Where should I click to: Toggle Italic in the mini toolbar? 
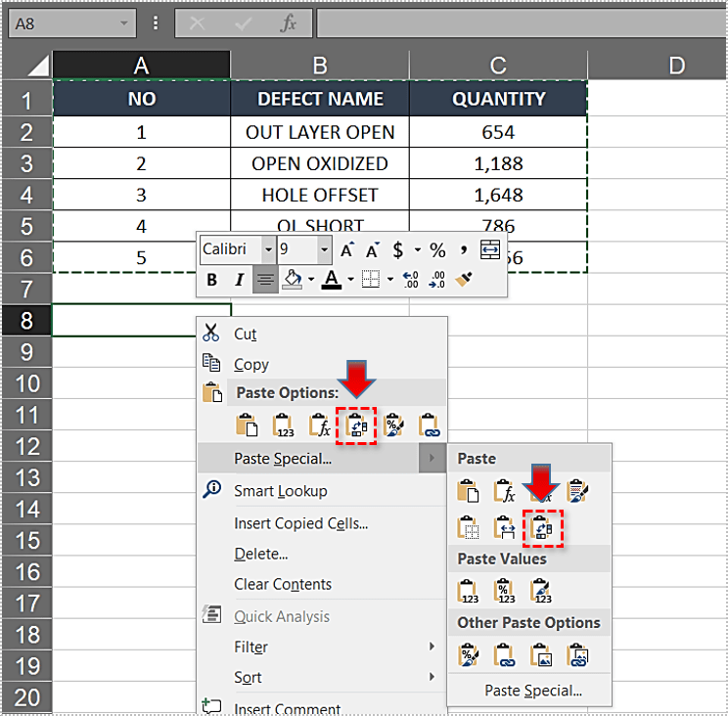(239, 281)
